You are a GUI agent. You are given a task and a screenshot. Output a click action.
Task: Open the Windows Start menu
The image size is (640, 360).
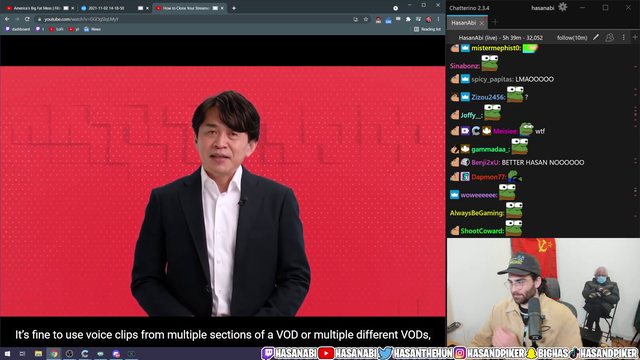[x=7, y=353]
